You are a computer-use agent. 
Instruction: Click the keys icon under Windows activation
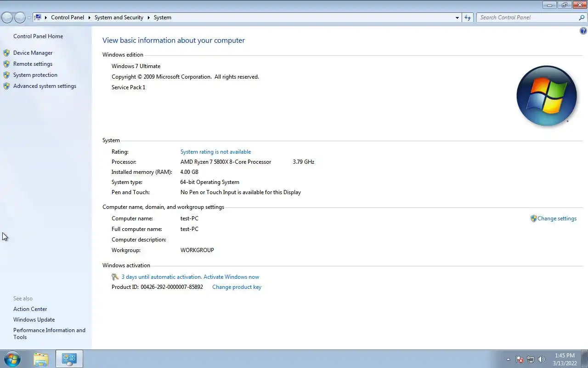(115, 277)
